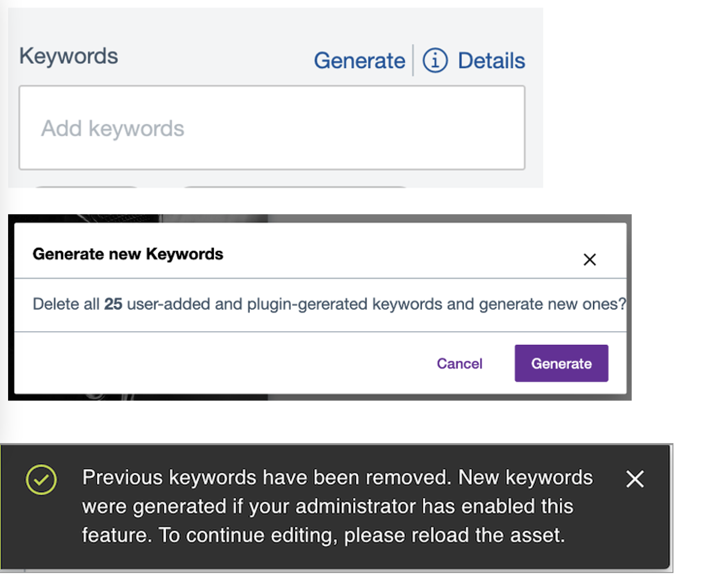Click the circled i information symbol
This screenshot has width=728, height=582.
436,61
